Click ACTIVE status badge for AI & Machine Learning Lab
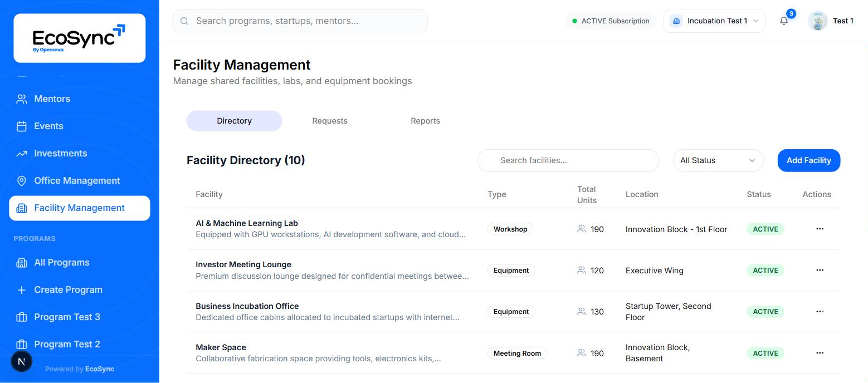 765,229
